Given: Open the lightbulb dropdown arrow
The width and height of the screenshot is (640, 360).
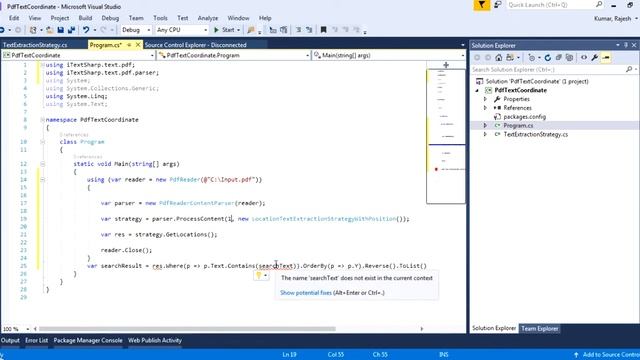Looking at the screenshot, I should pos(266,276).
